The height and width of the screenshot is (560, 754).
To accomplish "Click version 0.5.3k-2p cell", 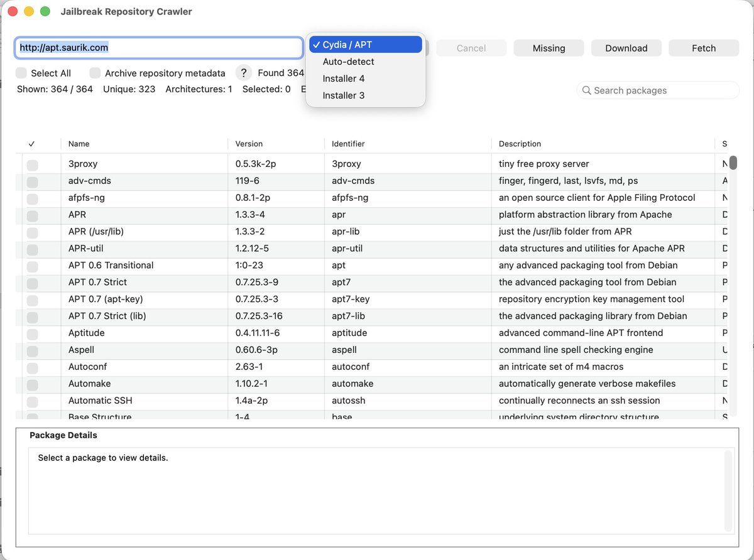I will point(256,164).
